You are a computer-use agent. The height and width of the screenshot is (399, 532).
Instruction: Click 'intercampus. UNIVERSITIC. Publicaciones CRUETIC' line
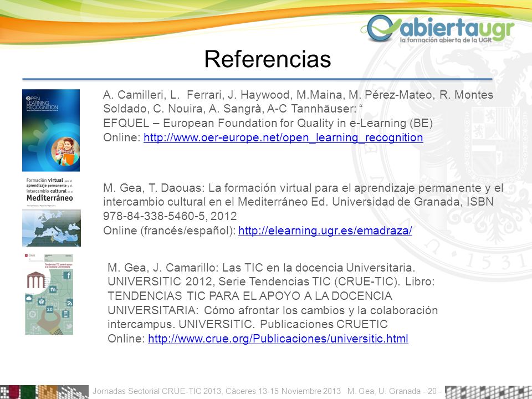(x=247, y=324)
